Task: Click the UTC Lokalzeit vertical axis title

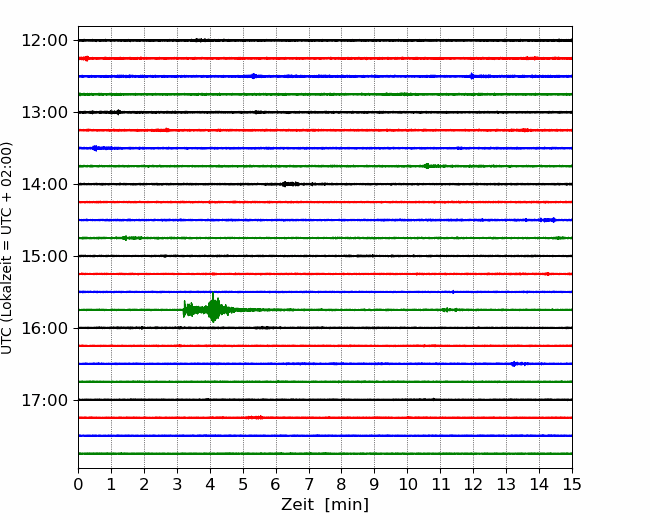Action: tap(7, 248)
